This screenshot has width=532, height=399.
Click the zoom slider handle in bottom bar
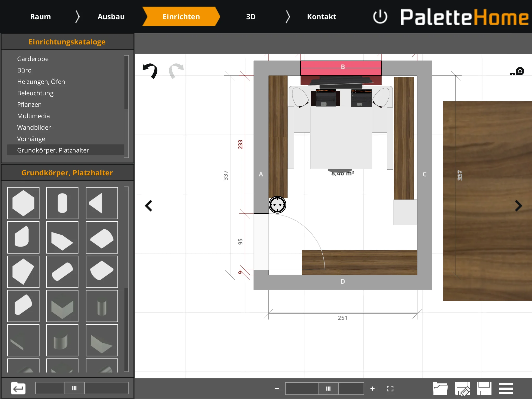328,389
